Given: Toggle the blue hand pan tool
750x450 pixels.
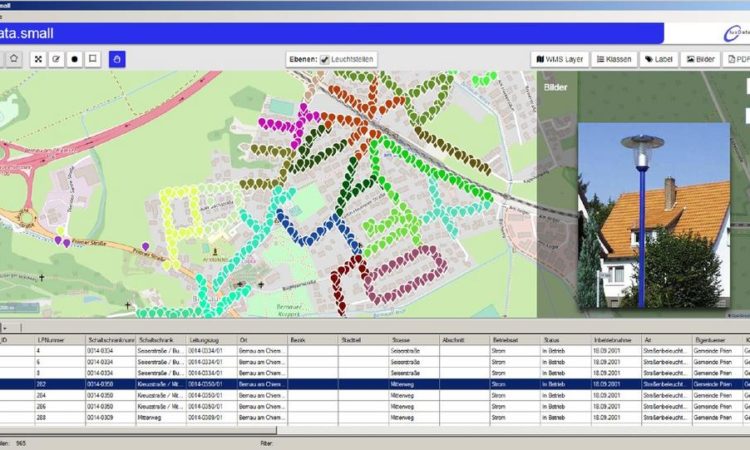Looking at the screenshot, I should click(x=117, y=59).
